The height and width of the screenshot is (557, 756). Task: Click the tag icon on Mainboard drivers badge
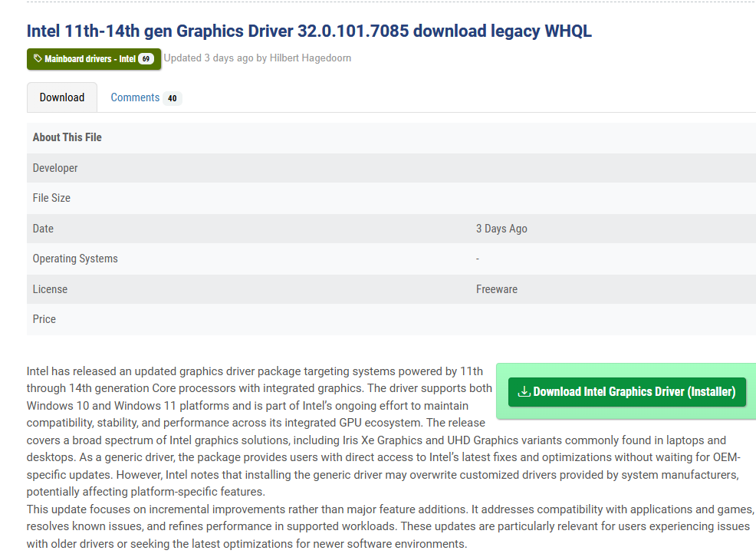38,58
